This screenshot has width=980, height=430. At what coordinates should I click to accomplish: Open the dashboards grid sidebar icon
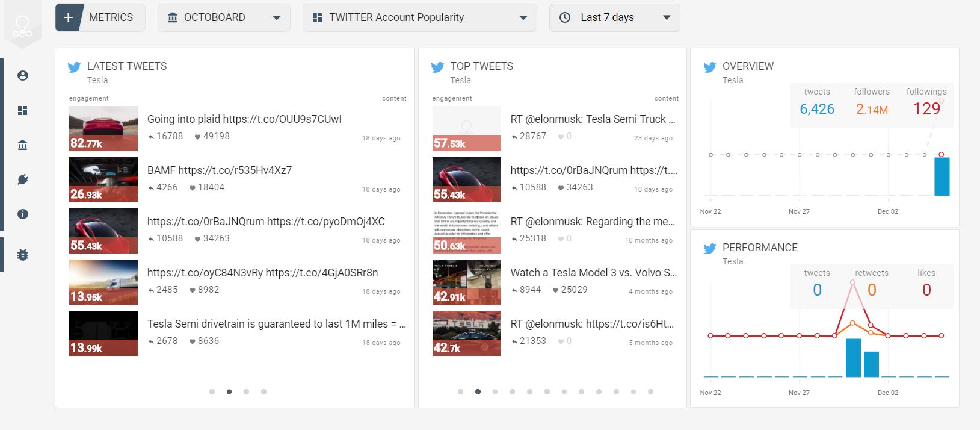[23, 110]
